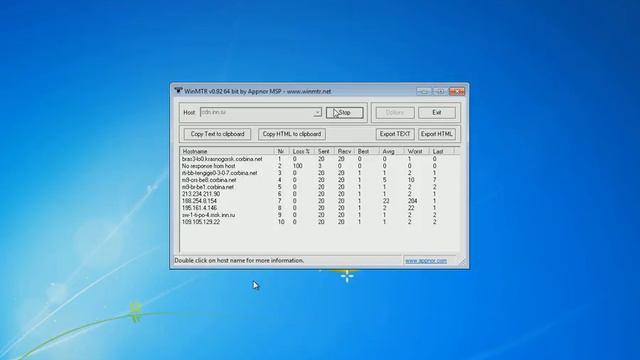
Task: Click the 100 loss value for hop 2
Action: [x=298, y=166]
